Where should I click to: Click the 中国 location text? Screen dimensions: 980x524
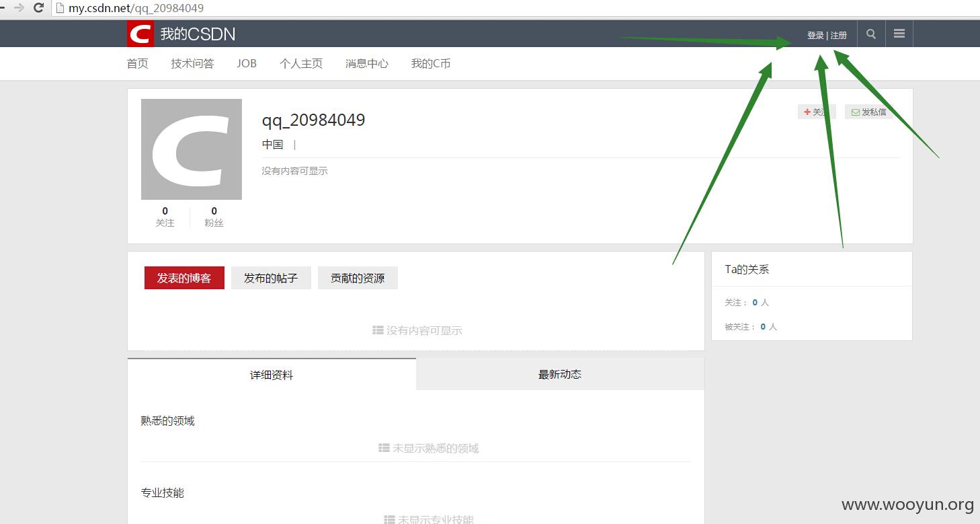273,145
